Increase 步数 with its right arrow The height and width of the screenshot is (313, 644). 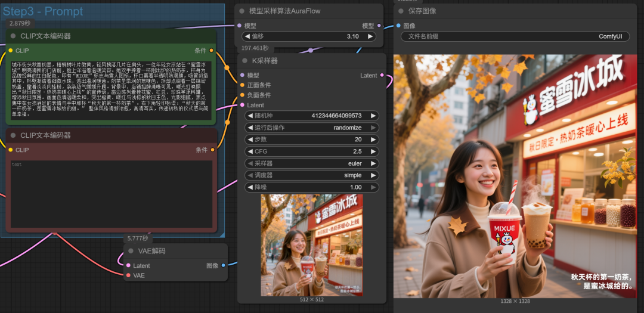(373, 140)
